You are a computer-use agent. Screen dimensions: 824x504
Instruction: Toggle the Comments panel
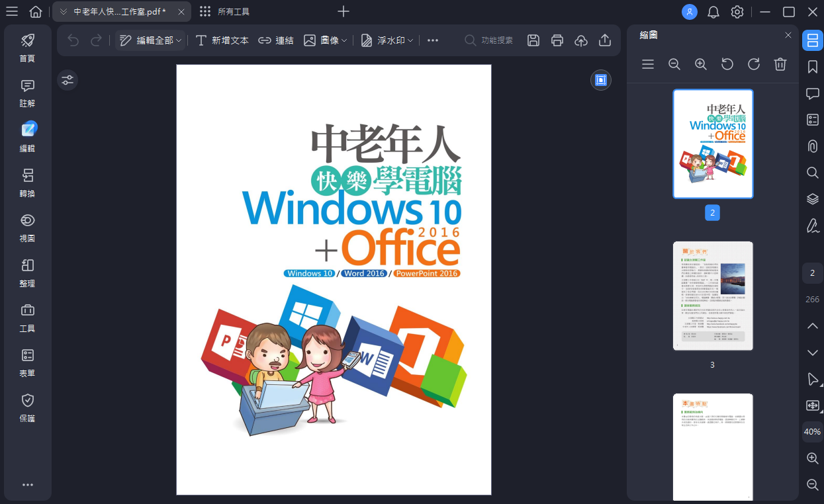[x=813, y=93]
